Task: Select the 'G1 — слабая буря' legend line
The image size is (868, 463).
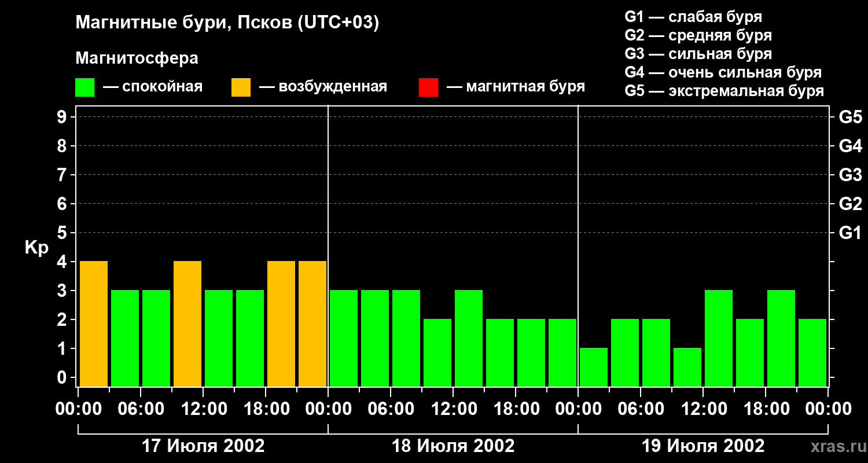Action: coord(693,17)
